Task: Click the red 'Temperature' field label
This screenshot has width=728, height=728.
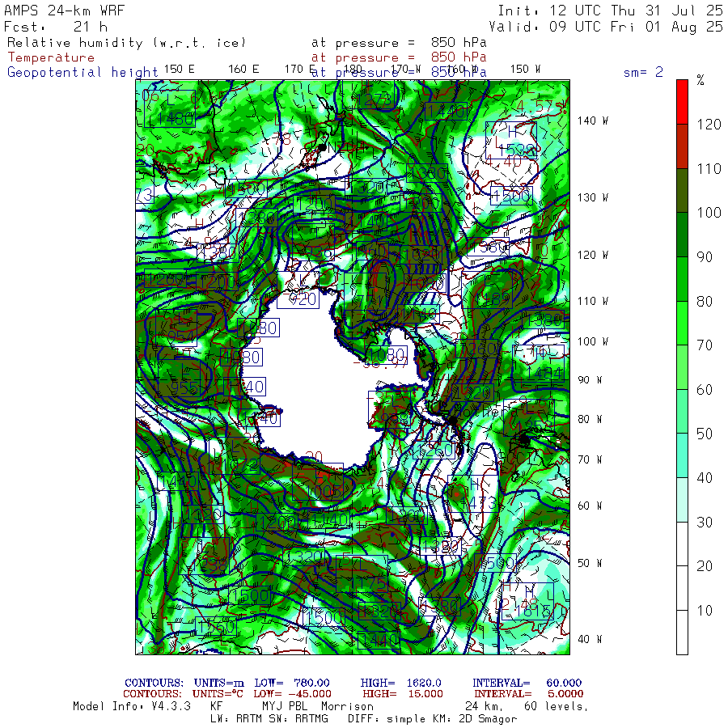Action: (51, 57)
